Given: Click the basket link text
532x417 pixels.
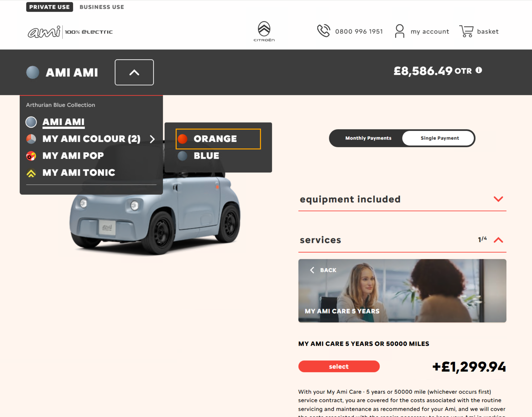Looking at the screenshot, I should click(488, 31).
